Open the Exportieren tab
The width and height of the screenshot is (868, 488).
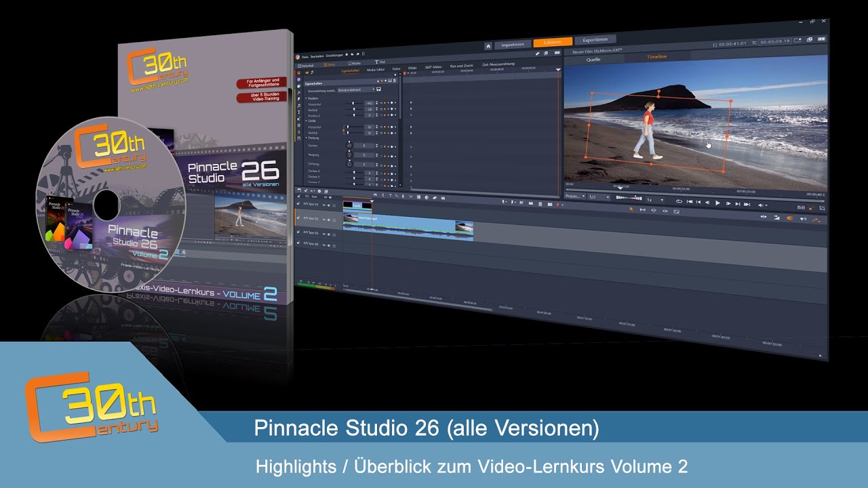(x=595, y=39)
